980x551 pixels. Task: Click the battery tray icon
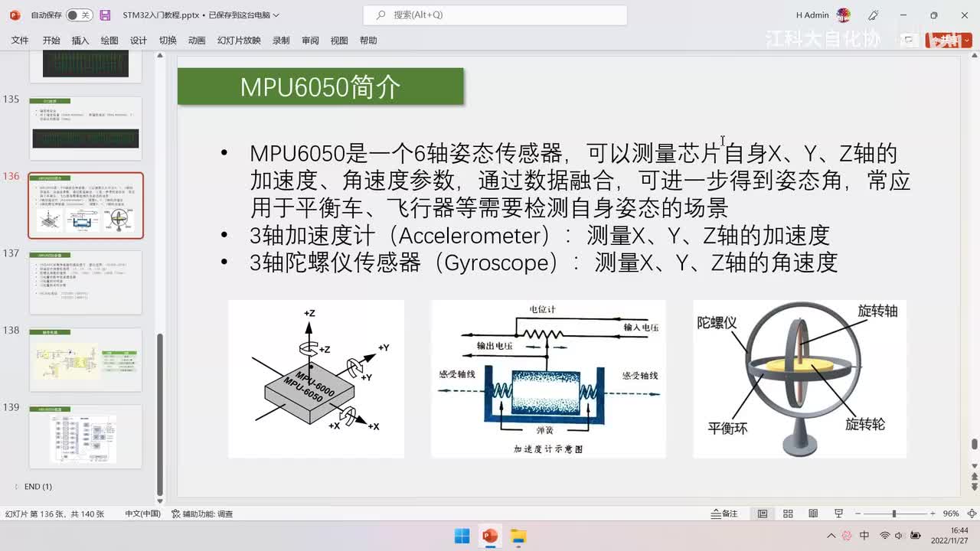(915, 536)
